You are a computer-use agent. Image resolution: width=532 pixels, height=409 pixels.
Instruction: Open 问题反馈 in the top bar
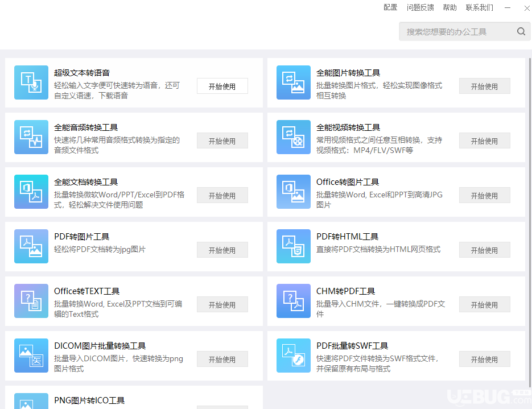click(x=420, y=7)
